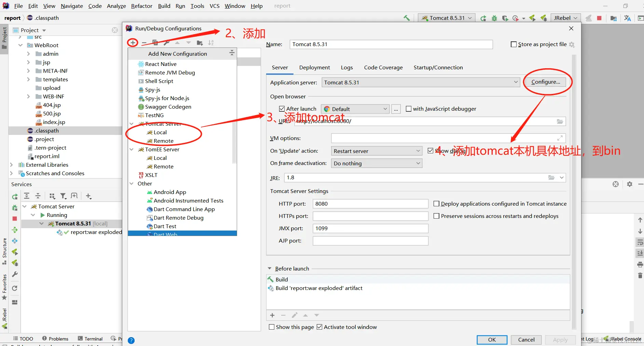Check Preserve sessions across restarts and redeploys
Image resolution: width=644 pixels, height=346 pixels.
[436, 216]
